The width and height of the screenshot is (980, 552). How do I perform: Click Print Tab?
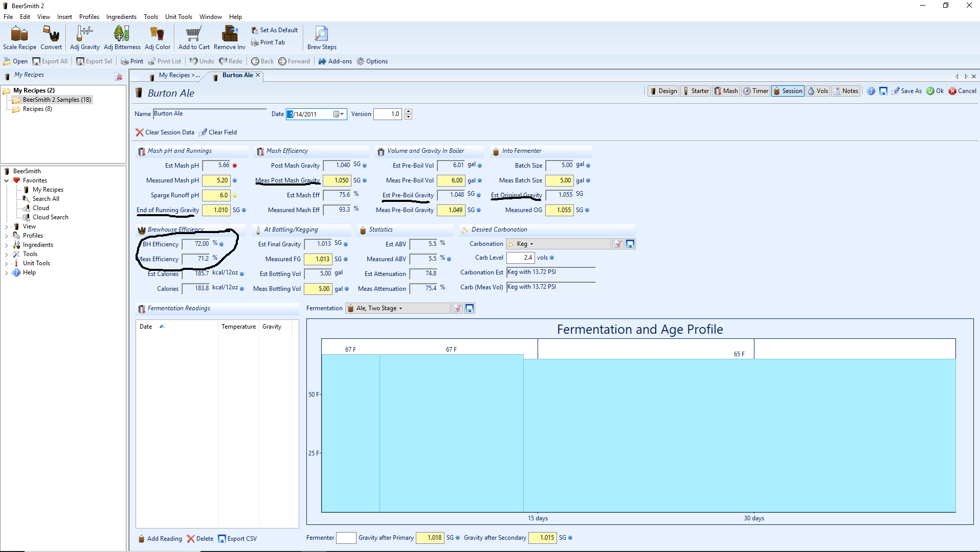coord(268,42)
